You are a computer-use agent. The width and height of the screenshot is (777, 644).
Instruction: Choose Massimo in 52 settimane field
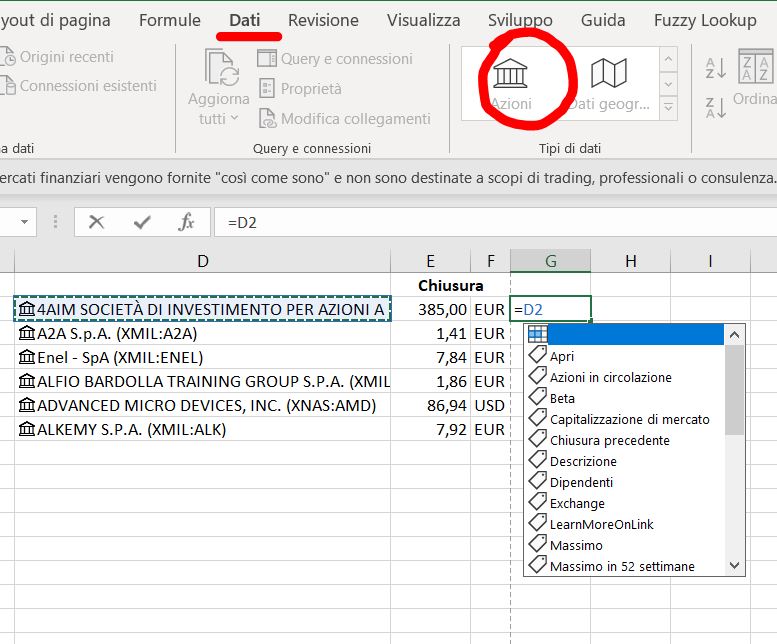(624, 566)
